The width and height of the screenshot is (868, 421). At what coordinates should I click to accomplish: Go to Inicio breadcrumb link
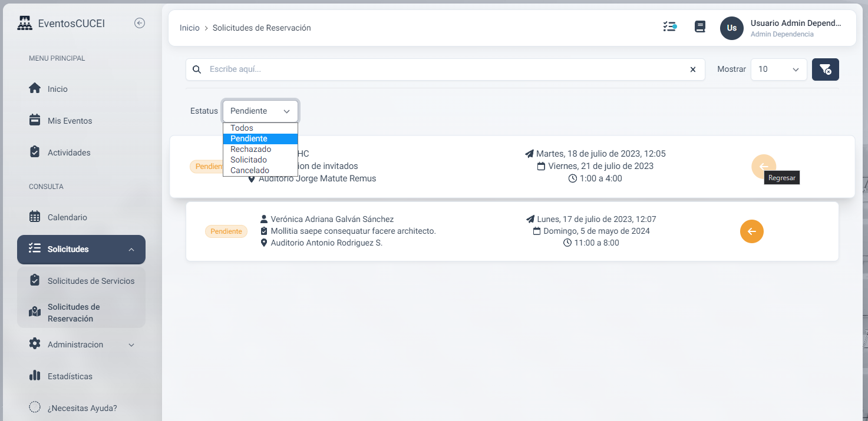pyautogui.click(x=190, y=28)
